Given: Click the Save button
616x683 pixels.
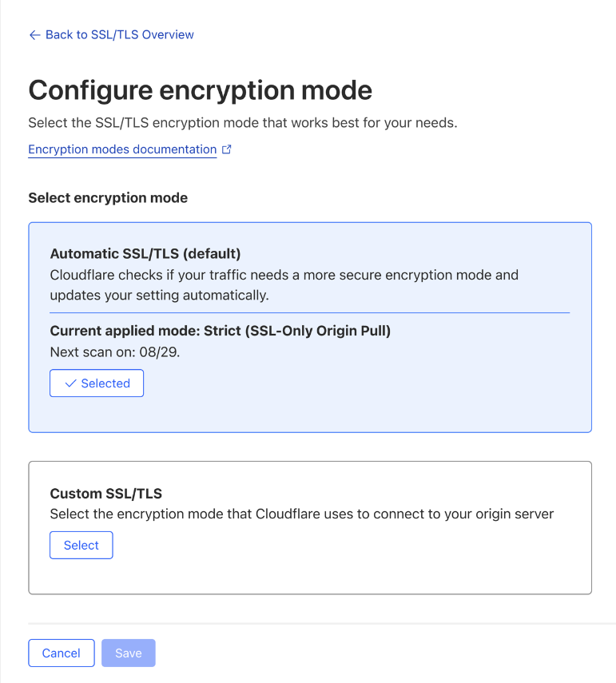Looking at the screenshot, I should coord(129,653).
